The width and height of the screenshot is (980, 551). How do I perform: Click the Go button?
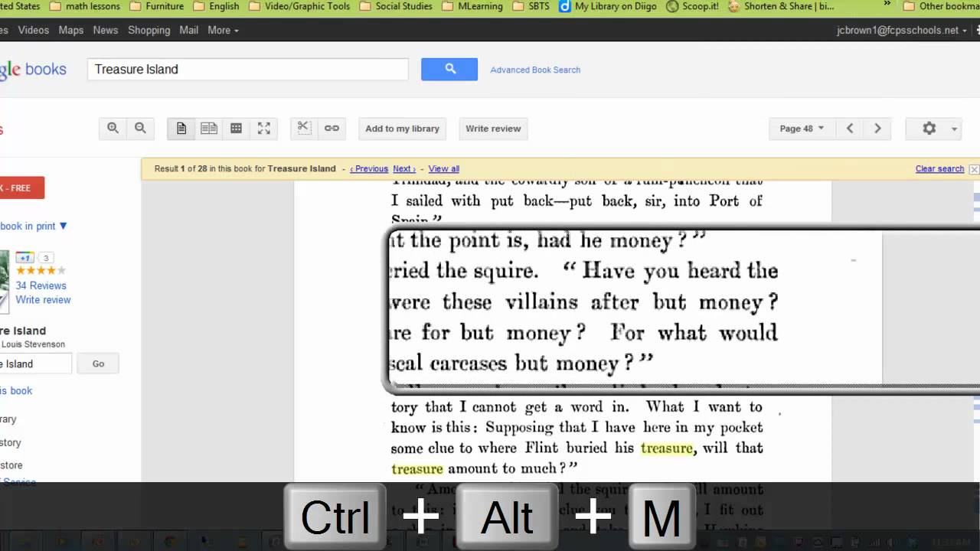click(98, 364)
